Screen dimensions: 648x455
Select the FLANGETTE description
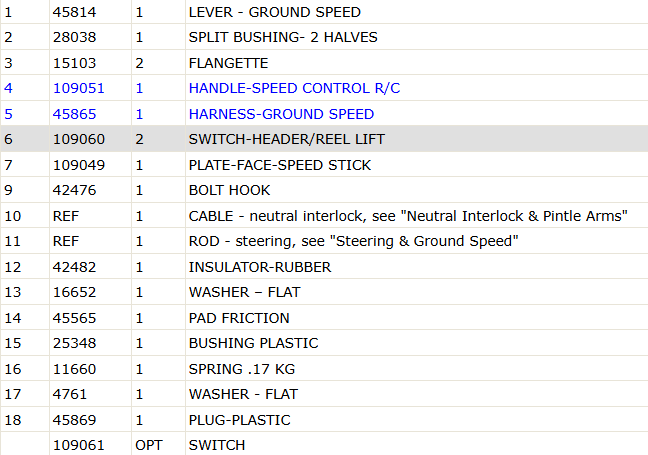pyautogui.click(x=229, y=63)
